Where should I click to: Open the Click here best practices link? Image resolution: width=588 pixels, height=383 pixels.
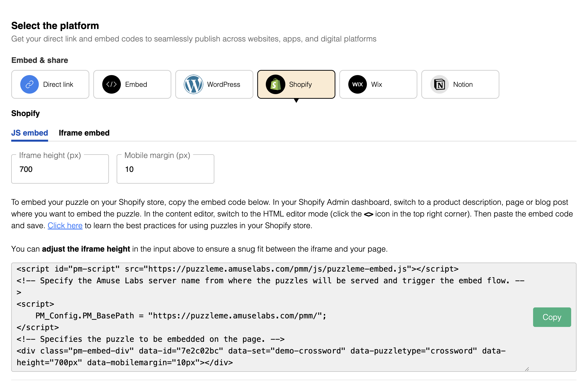(x=65, y=226)
